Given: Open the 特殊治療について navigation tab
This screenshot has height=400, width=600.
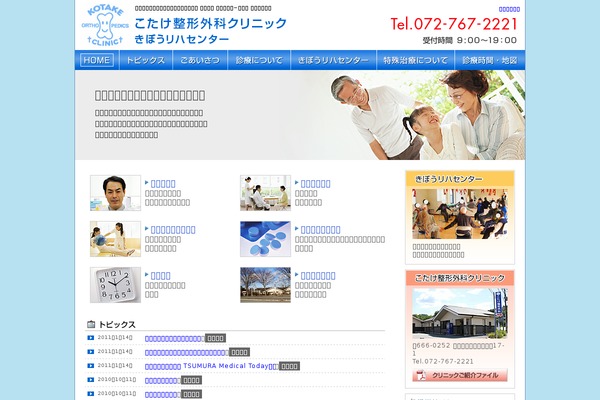Looking at the screenshot, I should (415, 60).
